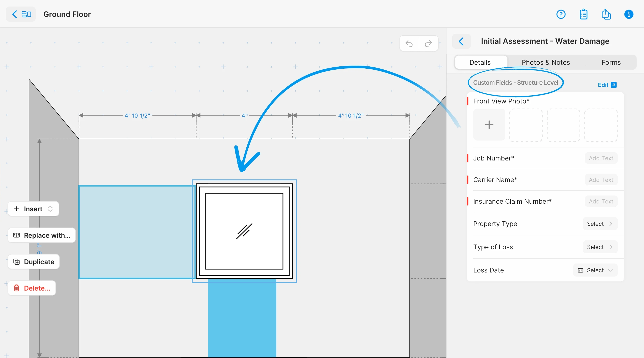Screen dimensions: 644x358
Task: Click Job Number Add Text field
Action: tap(601, 158)
